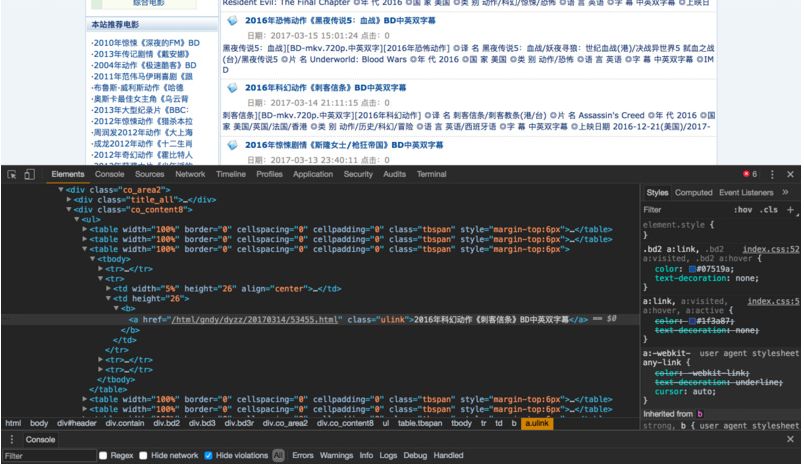Switch to the Console tab
804x464 pixels.
(110, 174)
